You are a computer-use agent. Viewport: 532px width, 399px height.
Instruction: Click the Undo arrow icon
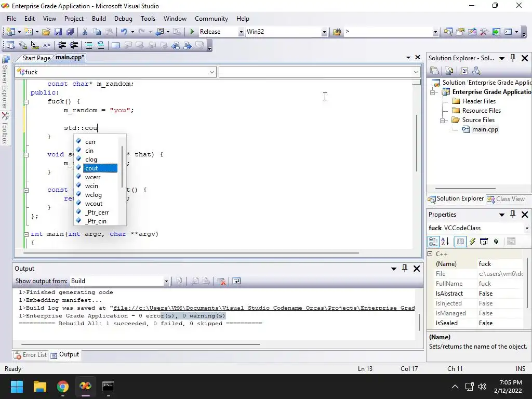coord(124,32)
